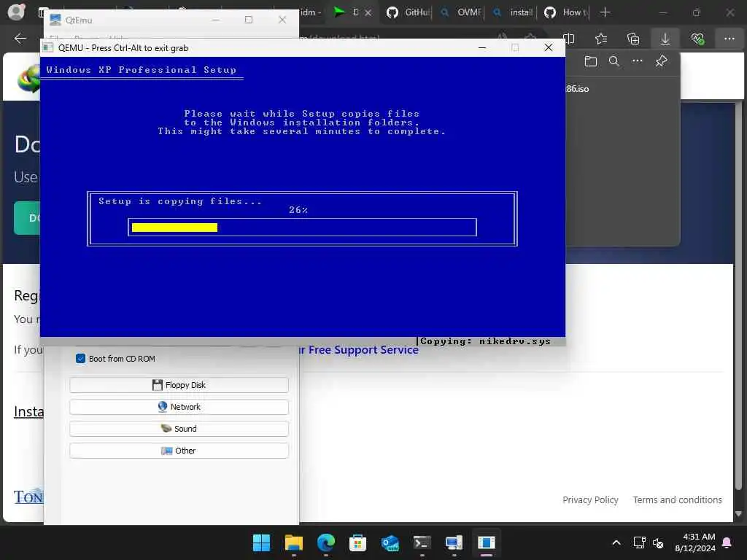747x560 pixels.
Task: Open downloads folder in downloads panel
Action: tap(591, 61)
